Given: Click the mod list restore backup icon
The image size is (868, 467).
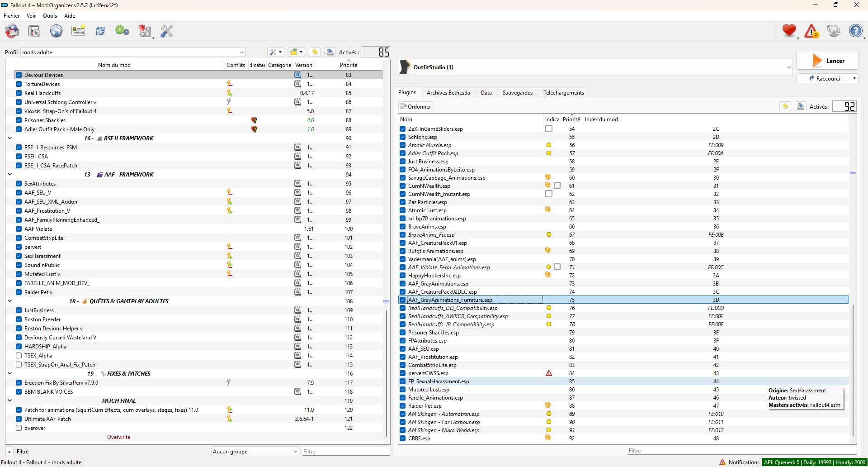Looking at the screenshot, I should [315, 52].
